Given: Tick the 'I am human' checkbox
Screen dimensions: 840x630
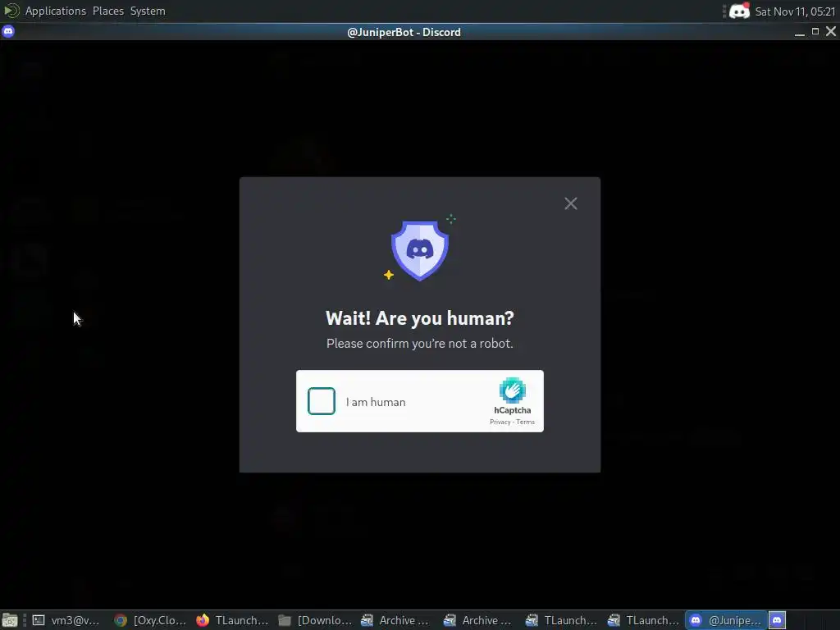Looking at the screenshot, I should click(322, 401).
